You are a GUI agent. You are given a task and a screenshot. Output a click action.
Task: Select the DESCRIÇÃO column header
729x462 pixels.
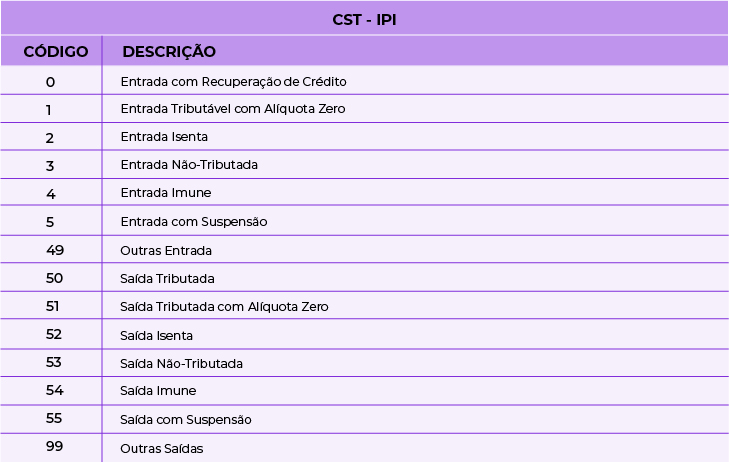(x=169, y=51)
